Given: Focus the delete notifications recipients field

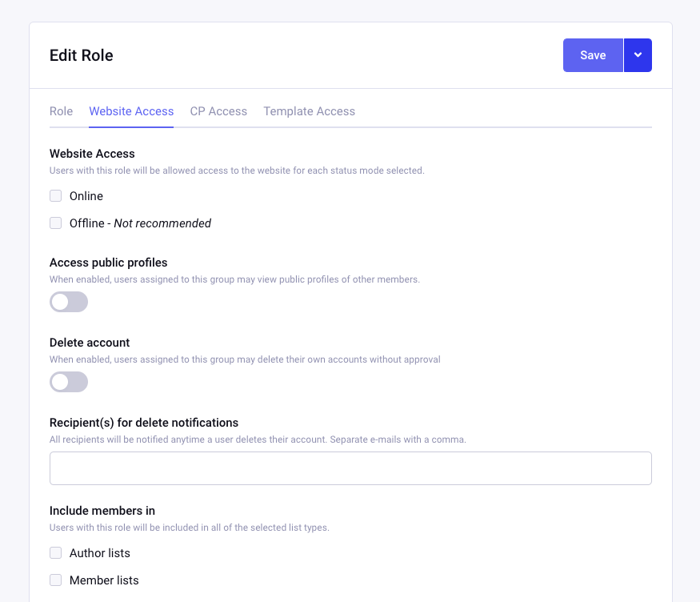Looking at the screenshot, I should coord(350,468).
